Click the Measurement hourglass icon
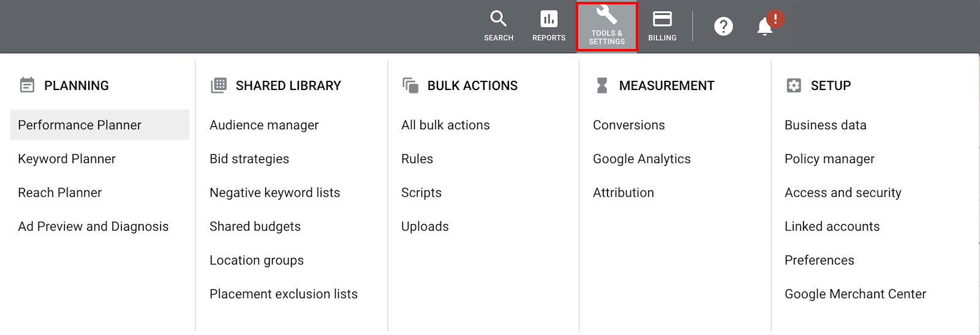 coord(602,85)
